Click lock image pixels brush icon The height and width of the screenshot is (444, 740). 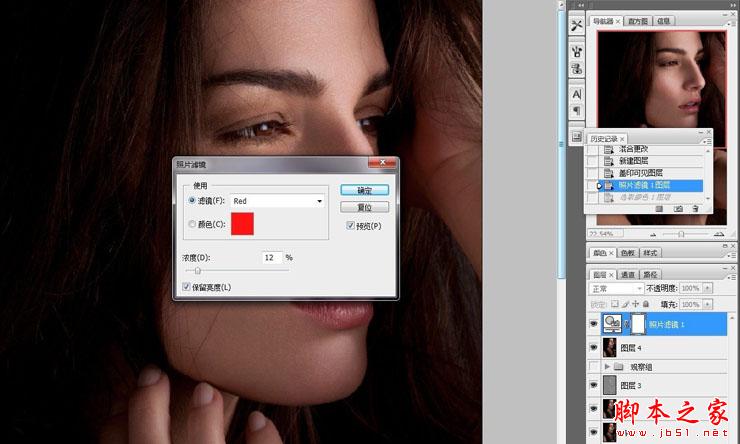[x=625, y=304]
